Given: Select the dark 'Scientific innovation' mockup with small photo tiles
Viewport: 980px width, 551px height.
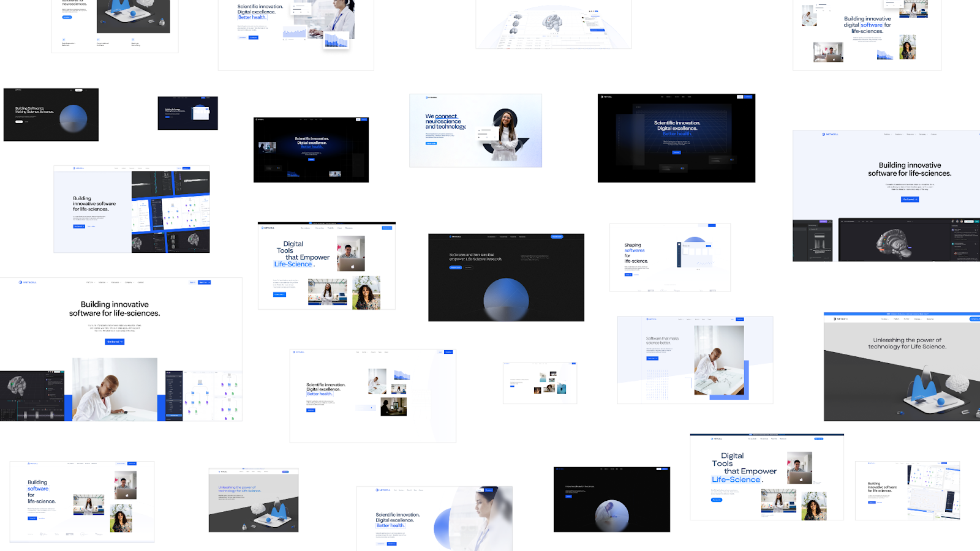Looking at the screenshot, I should [x=311, y=150].
